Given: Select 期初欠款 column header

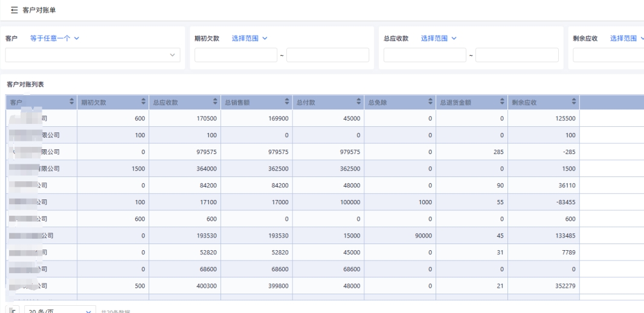Looking at the screenshot, I should pos(113,102).
